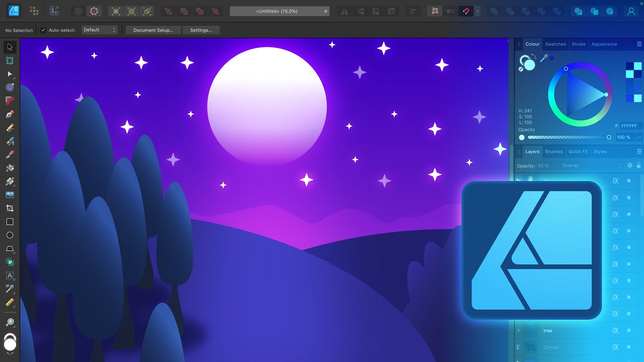Switch to Designer Persona

tap(14, 11)
